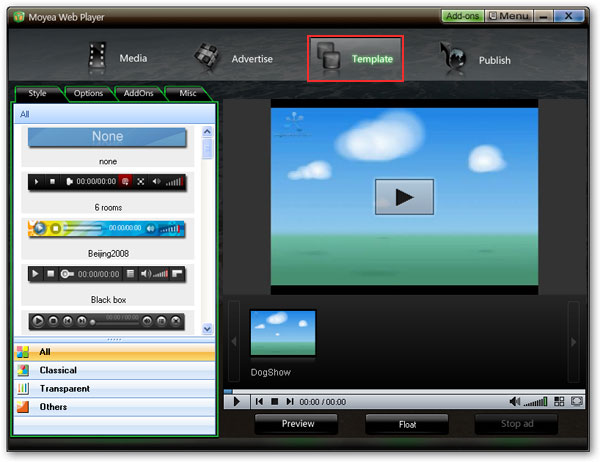Choose the All skin category
This screenshot has height=462, width=600.
114,352
